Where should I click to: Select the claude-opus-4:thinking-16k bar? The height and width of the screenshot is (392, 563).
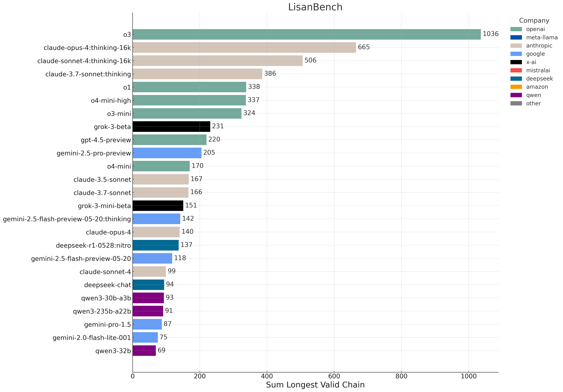click(x=244, y=47)
